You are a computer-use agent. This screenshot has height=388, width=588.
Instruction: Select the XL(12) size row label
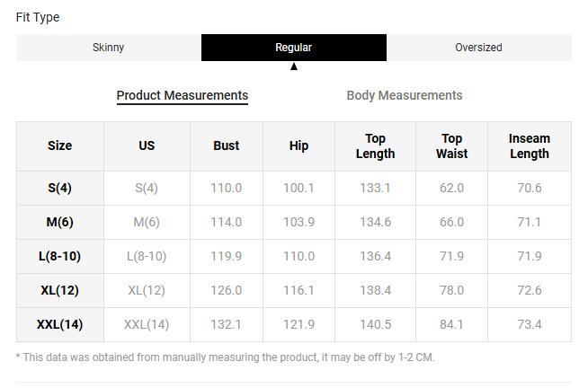pyautogui.click(x=60, y=290)
